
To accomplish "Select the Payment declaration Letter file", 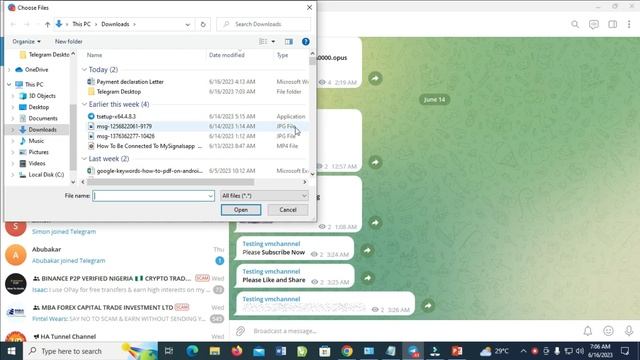I will pyautogui.click(x=130, y=82).
